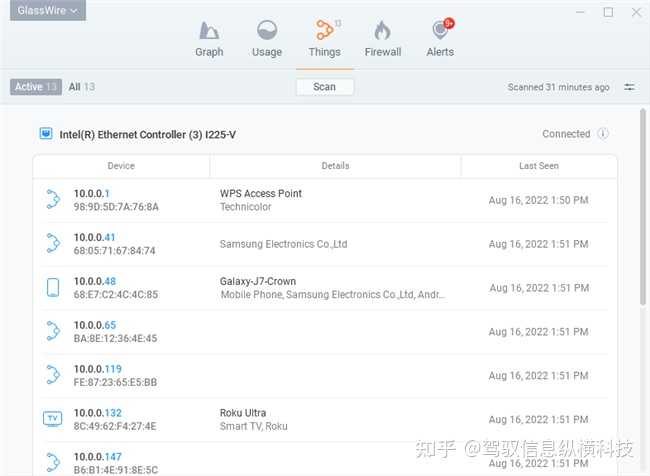The width and height of the screenshot is (650, 476).
Task: Select IP address 10.0.0.147
Action: coord(98,457)
